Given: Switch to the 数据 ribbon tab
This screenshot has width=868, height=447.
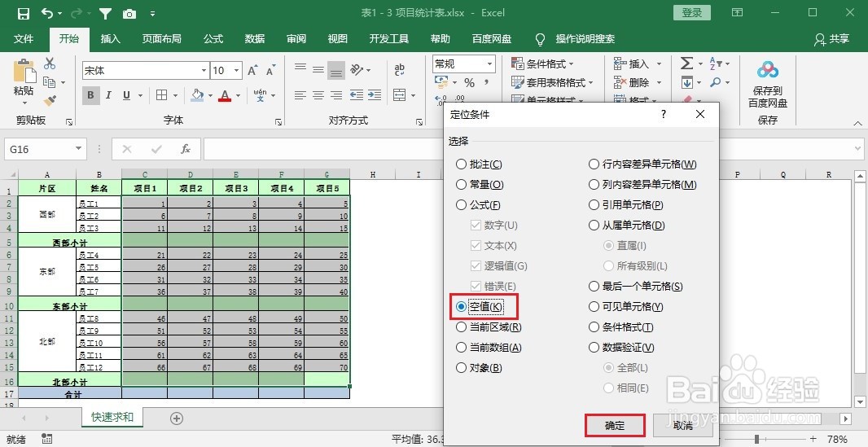Looking at the screenshot, I should tap(255, 39).
